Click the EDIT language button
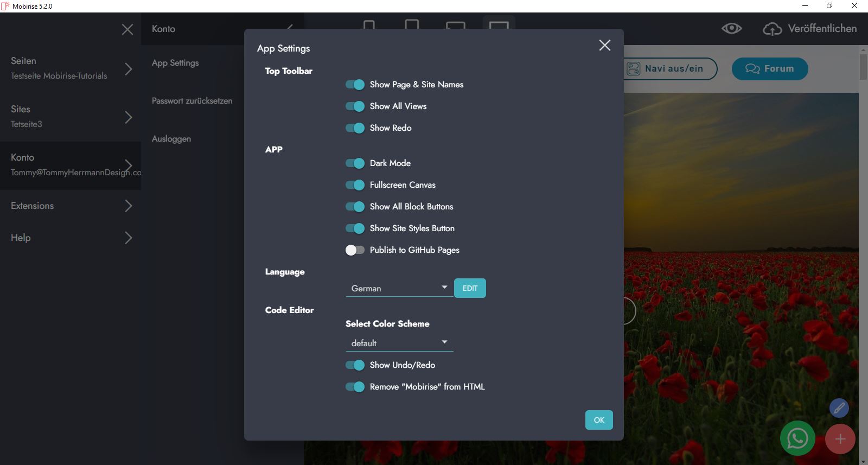The image size is (868, 465). 470,288
